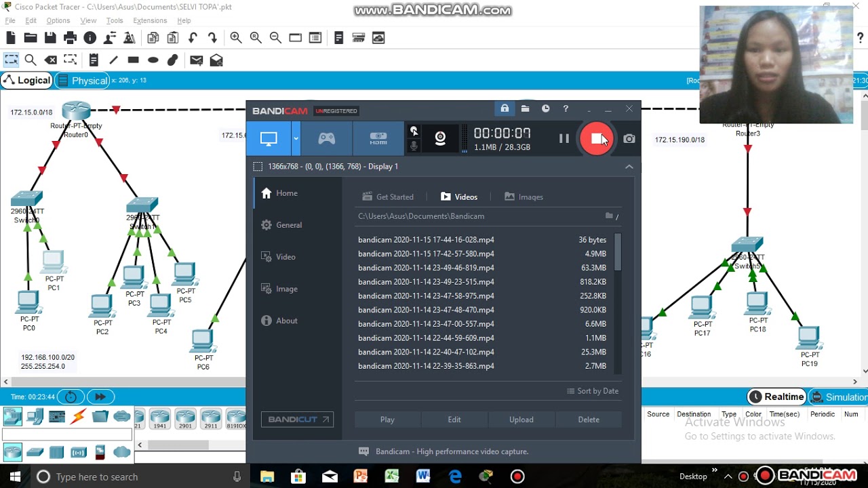Toggle the Bandicam lock icon
The height and width of the screenshot is (488, 868).
coord(505,108)
